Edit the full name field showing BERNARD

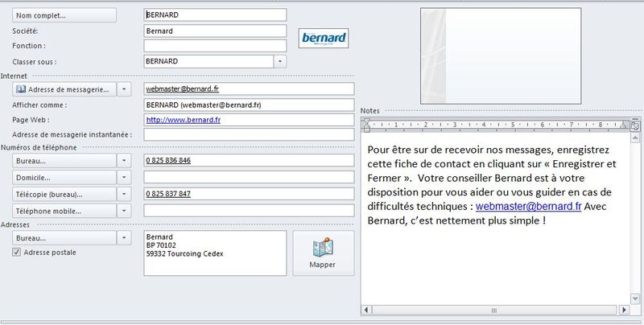click(x=215, y=14)
